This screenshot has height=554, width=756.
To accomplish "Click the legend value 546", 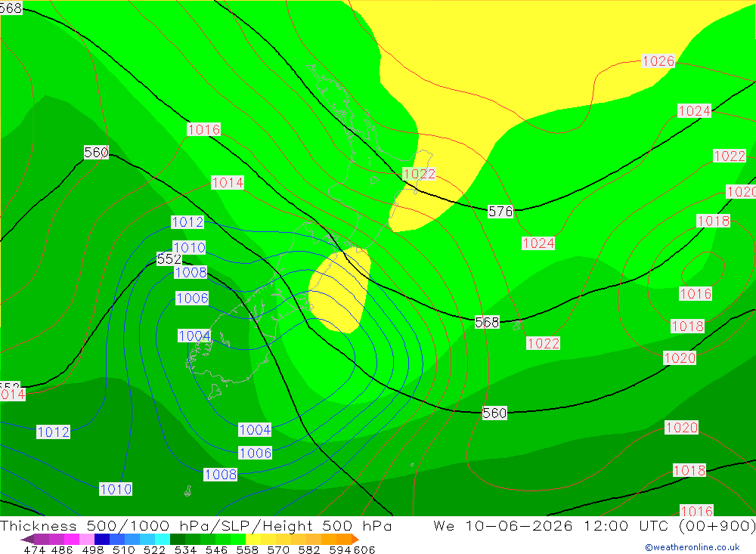I will coord(216,549).
